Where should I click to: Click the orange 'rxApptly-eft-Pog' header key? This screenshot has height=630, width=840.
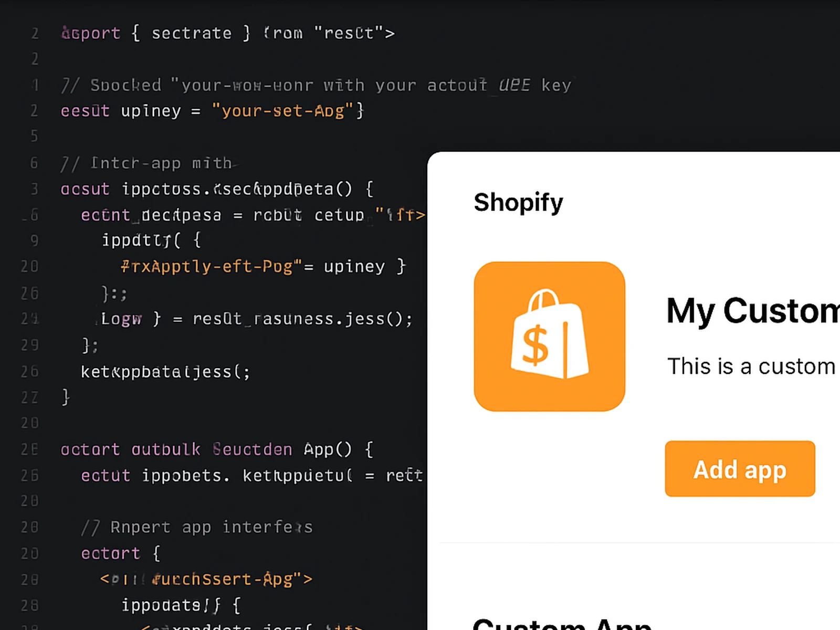click(x=210, y=266)
